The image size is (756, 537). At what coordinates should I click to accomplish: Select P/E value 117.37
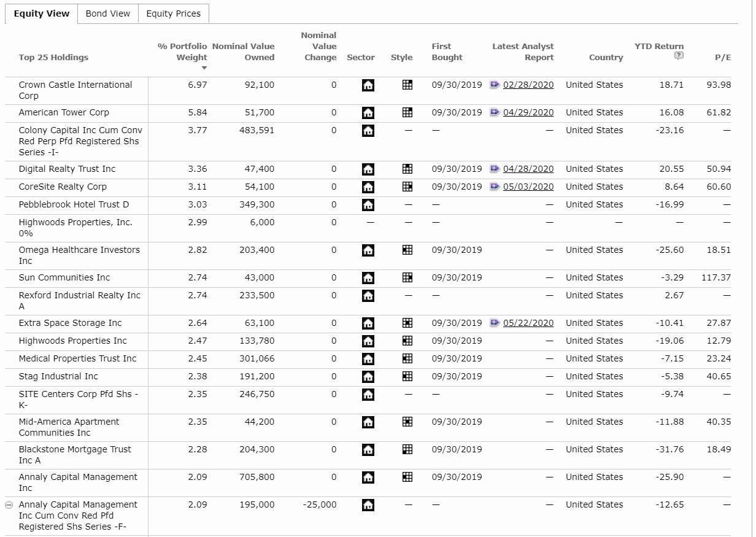716,277
